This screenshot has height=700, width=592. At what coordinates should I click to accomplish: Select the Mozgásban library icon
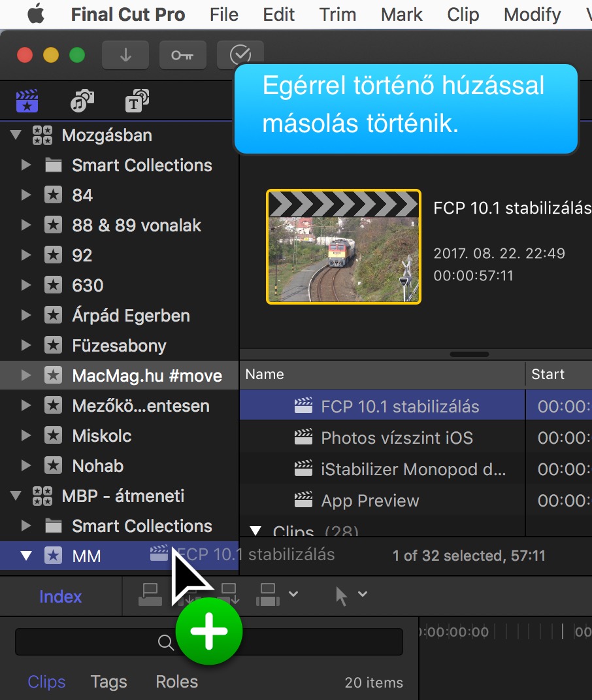42,135
